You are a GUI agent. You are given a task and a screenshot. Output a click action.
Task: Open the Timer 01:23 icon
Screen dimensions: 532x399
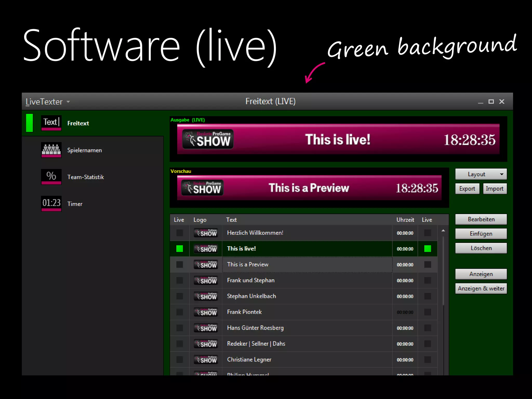pyautogui.click(x=51, y=204)
